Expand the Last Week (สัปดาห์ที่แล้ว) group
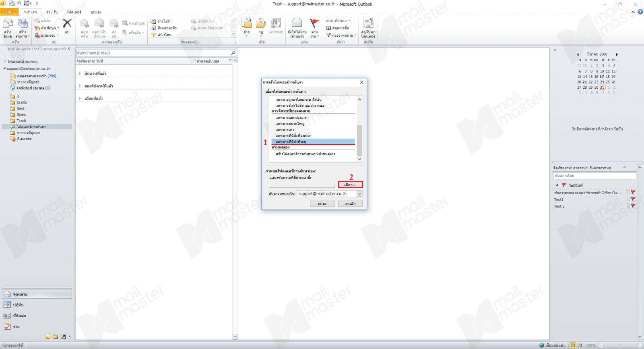644x349 pixels. (80, 74)
